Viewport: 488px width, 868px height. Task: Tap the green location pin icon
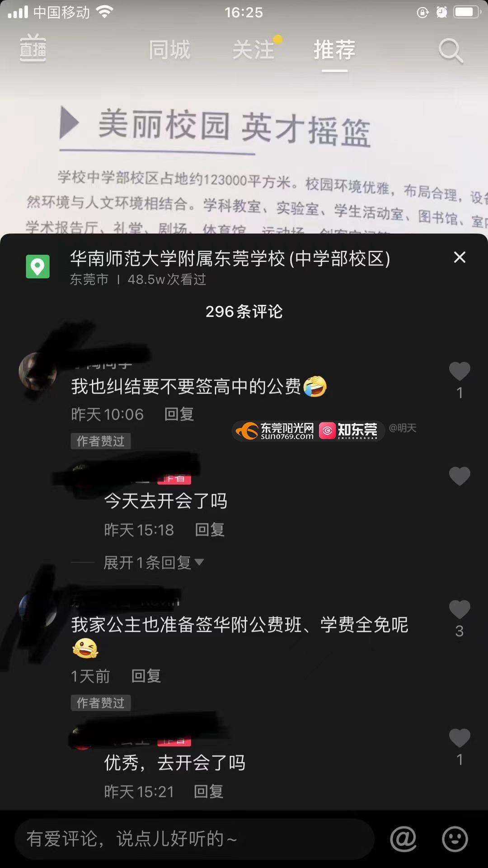point(38,267)
